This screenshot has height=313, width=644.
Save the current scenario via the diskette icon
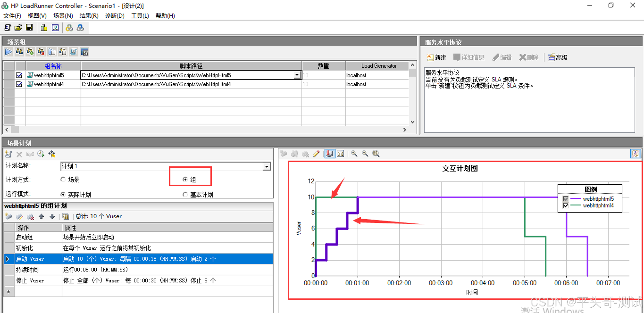point(29,27)
